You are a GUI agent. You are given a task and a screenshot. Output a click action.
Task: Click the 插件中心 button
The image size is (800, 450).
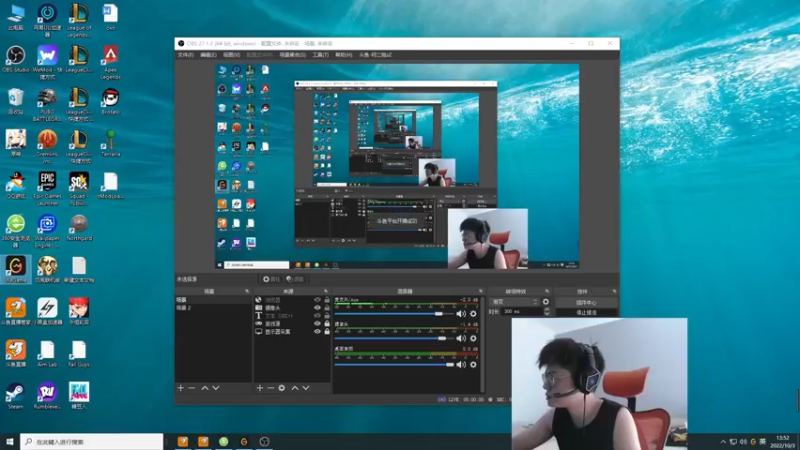point(586,303)
